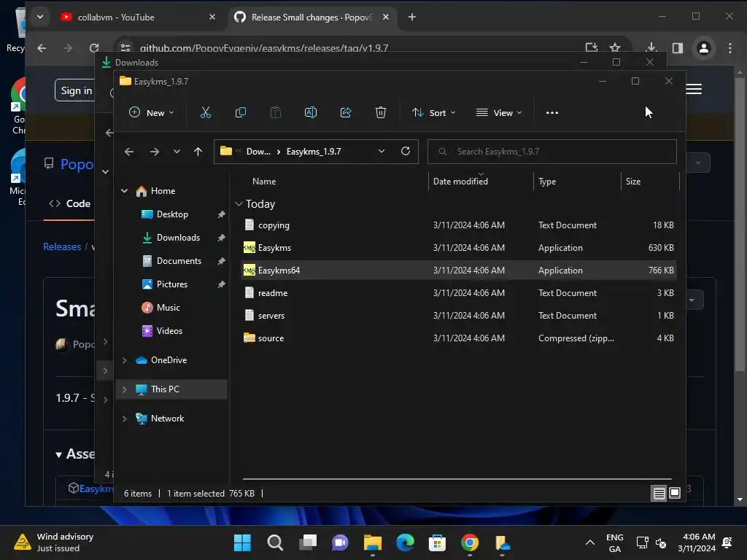Expand address bar history dropdown
Screen dimensions: 747x560
coord(381,151)
